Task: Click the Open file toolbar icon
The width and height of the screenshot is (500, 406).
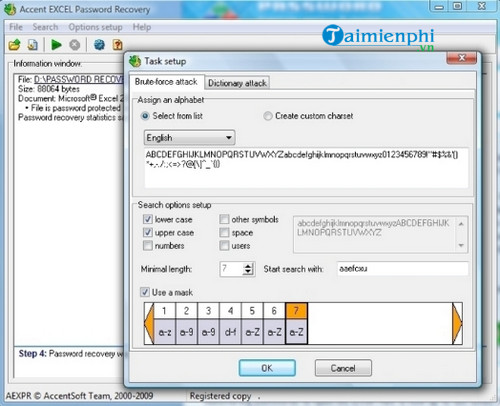Action: (x=14, y=44)
